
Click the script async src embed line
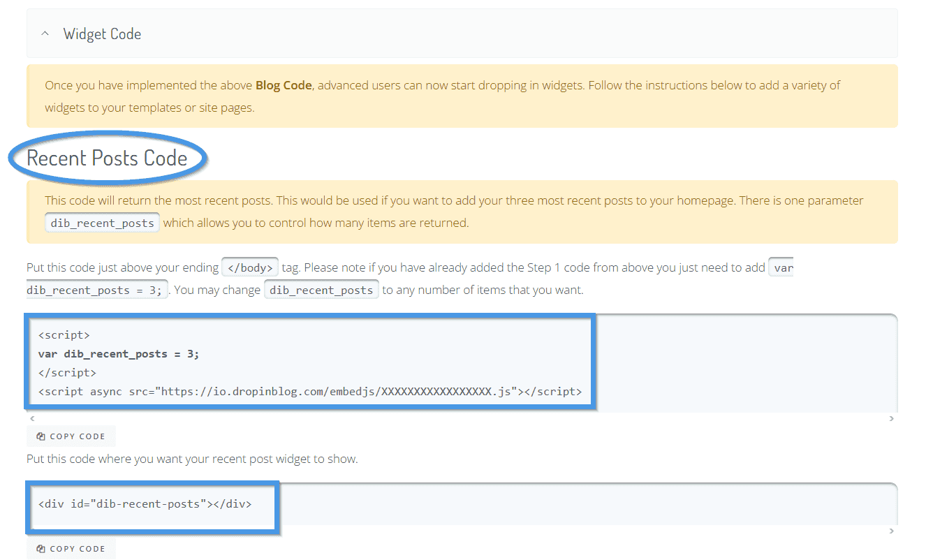coord(310,391)
